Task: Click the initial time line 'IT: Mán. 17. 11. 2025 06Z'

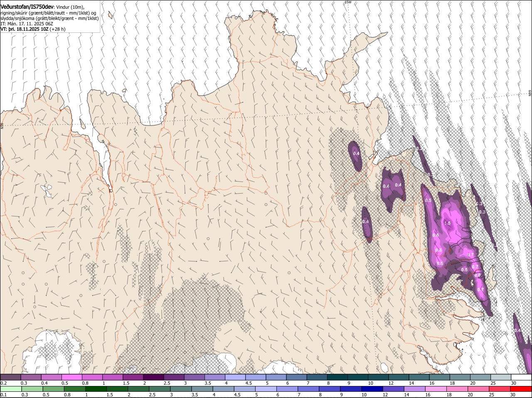Action: [27, 24]
